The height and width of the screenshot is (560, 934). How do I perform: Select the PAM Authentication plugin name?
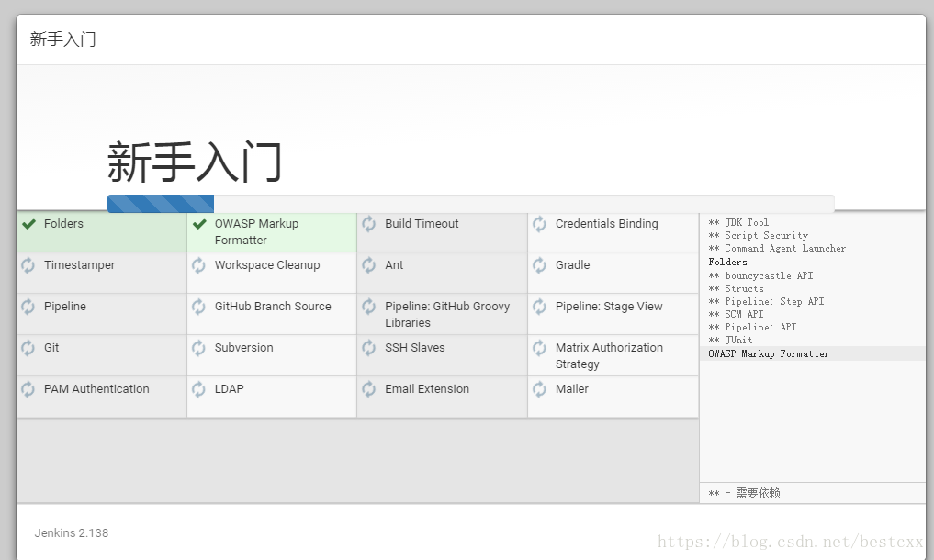96,389
